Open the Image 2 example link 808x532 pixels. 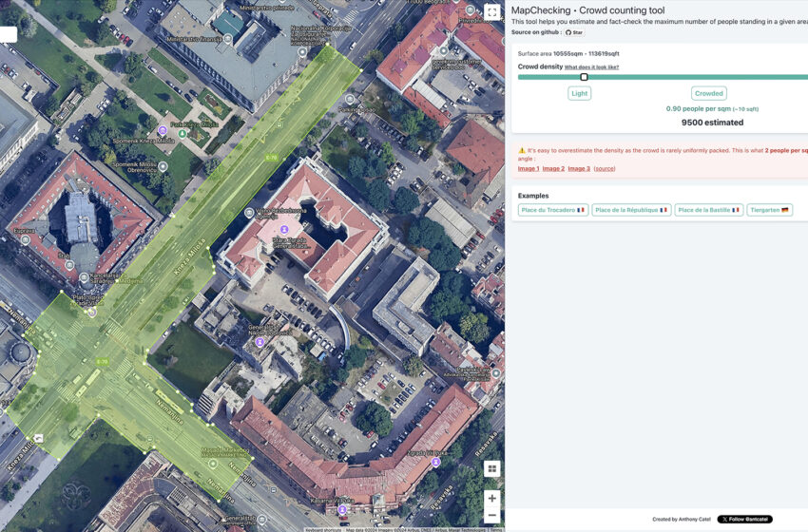coord(553,168)
